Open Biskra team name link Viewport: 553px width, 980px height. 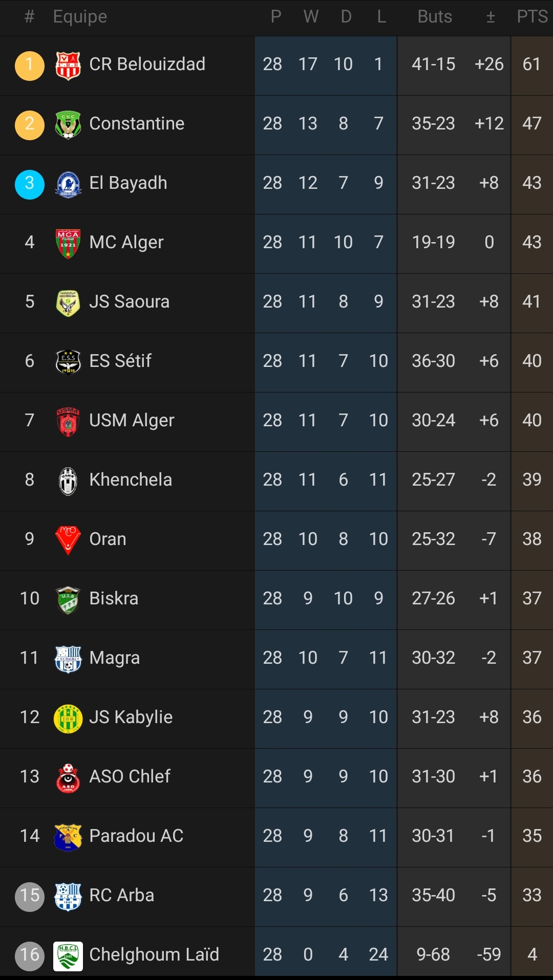[x=114, y=598]
